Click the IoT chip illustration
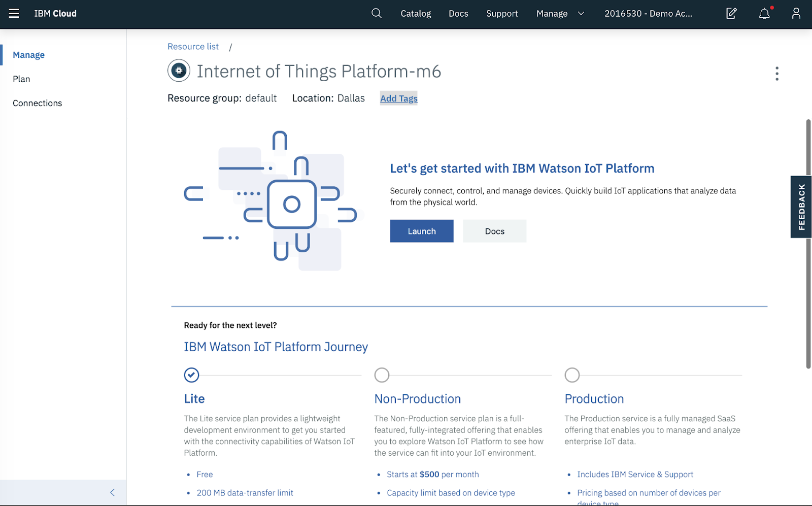Image resolution: width=812 pixels, height=506 pixels. pyautogui.click(x=270, y=200)
